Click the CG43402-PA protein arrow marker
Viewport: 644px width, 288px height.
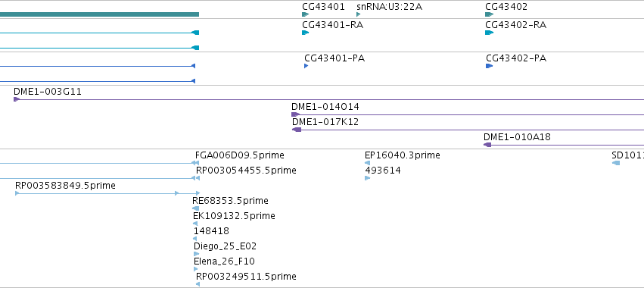(x=489, y=66)
